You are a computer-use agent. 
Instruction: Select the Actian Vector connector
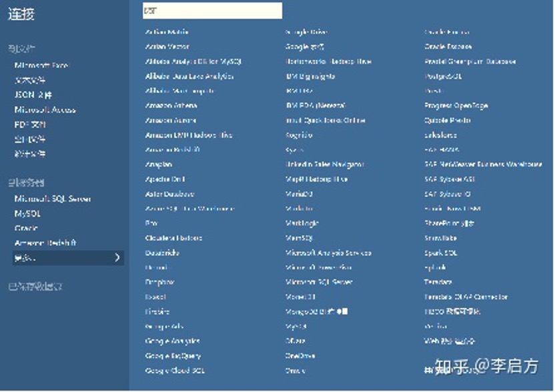167,47
